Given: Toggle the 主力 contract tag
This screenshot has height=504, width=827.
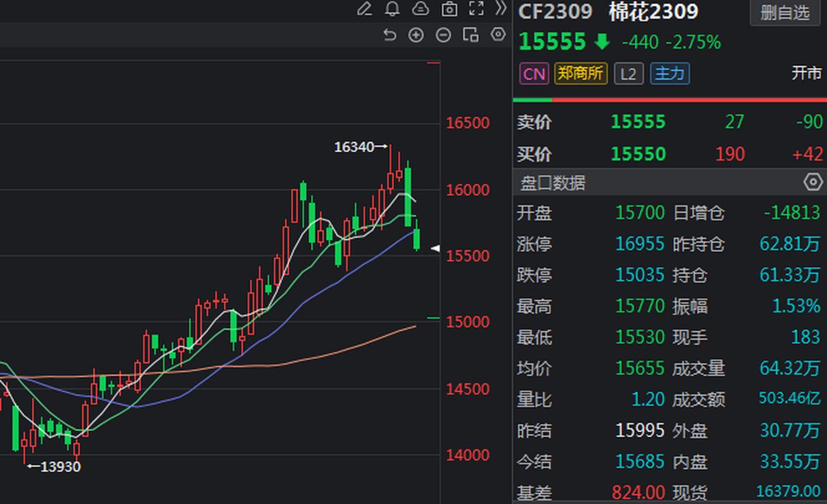Looking at the screenshot, I should [x=669, y=74].
